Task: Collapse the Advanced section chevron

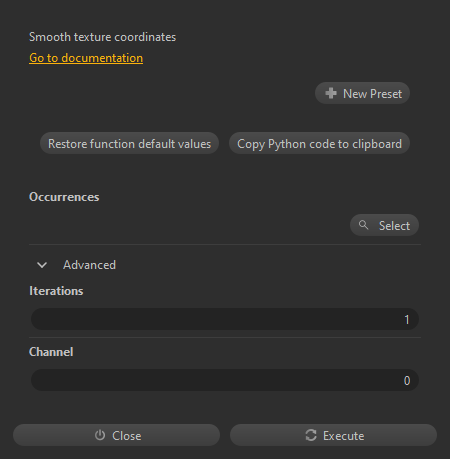Action: coord(42,265)
